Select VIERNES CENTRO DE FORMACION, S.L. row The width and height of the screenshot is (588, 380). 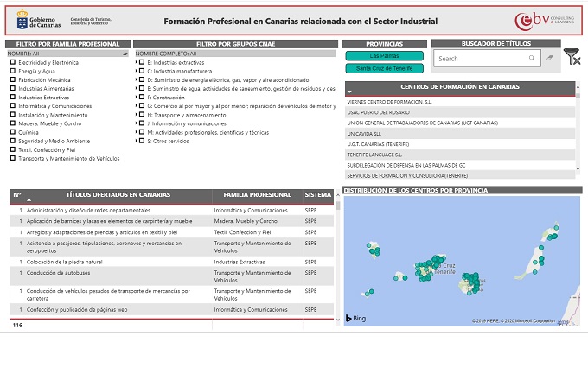coord(460,102)
